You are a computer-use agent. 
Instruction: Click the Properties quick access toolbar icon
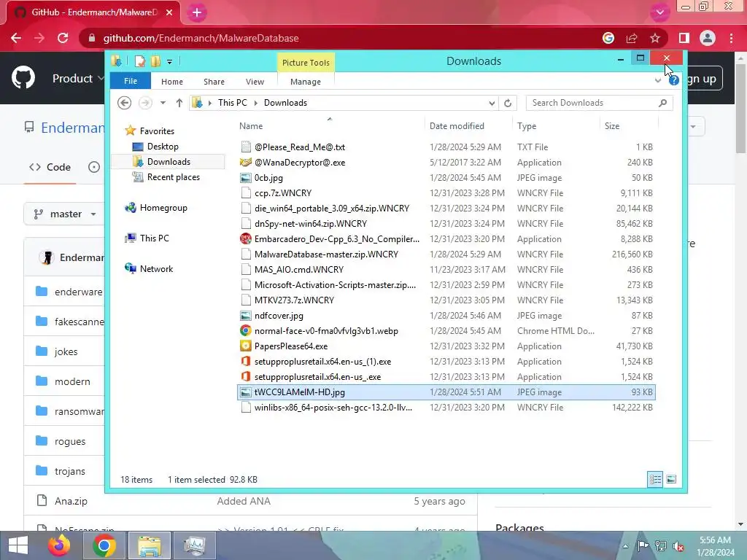(x=139, y=61)
